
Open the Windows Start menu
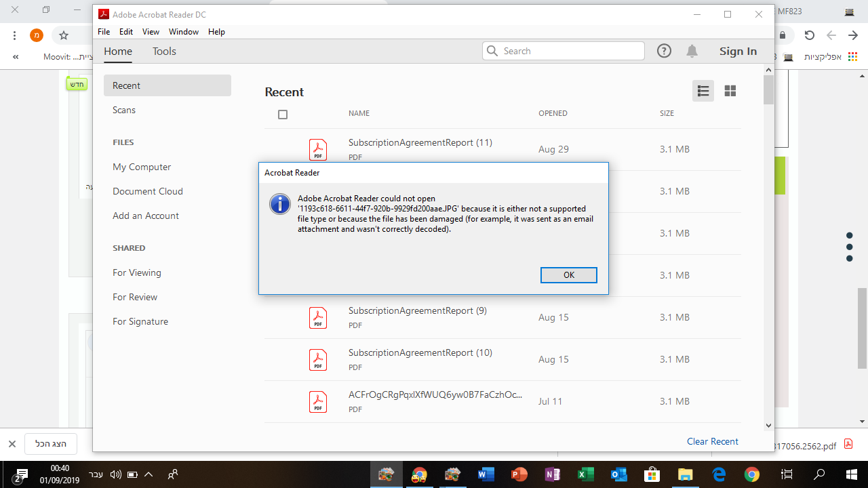[852, 474]
